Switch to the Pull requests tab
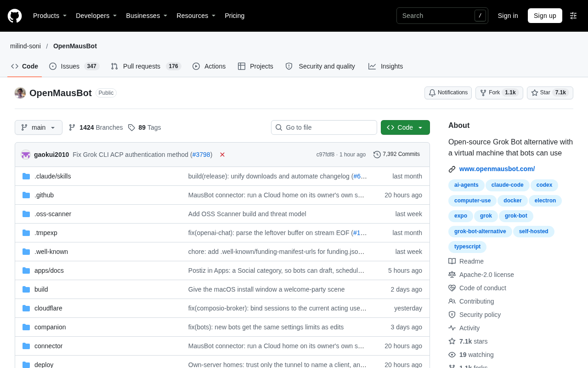 click(x=146, y=66)
